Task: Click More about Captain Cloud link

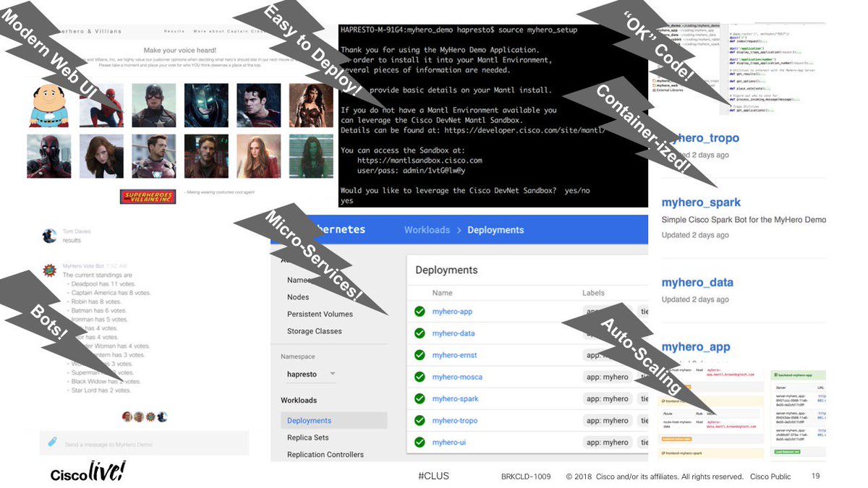Action: pyautogui.click(x=230, y=32)
